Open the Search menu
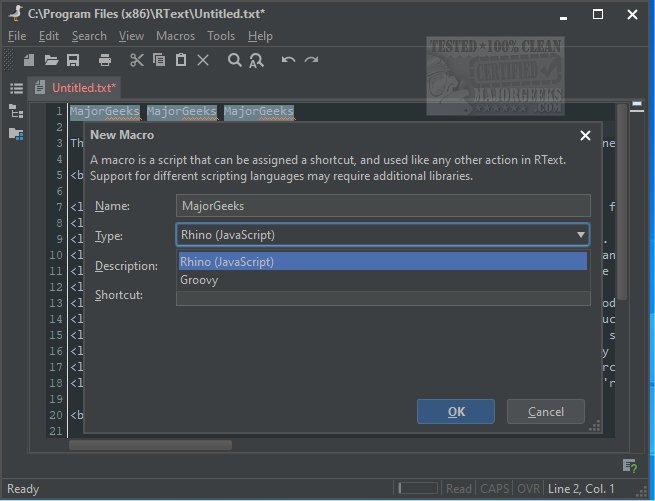655x501 pixels. tap(89, 36)
